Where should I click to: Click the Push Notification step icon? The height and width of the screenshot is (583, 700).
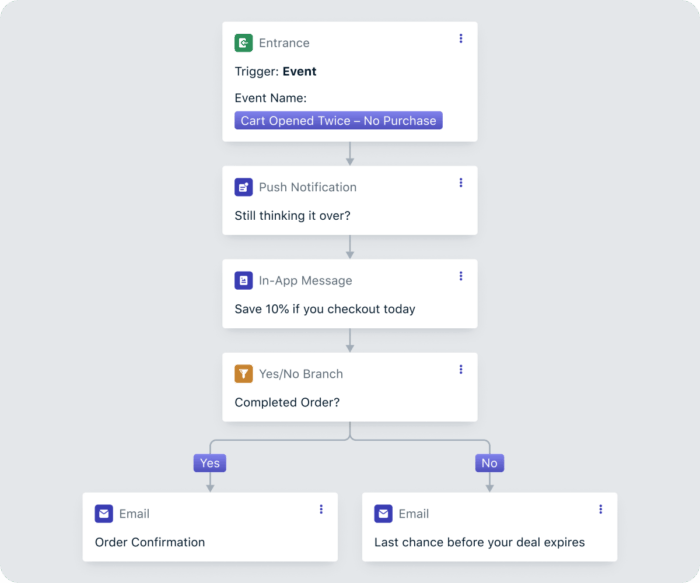point(244,187)
